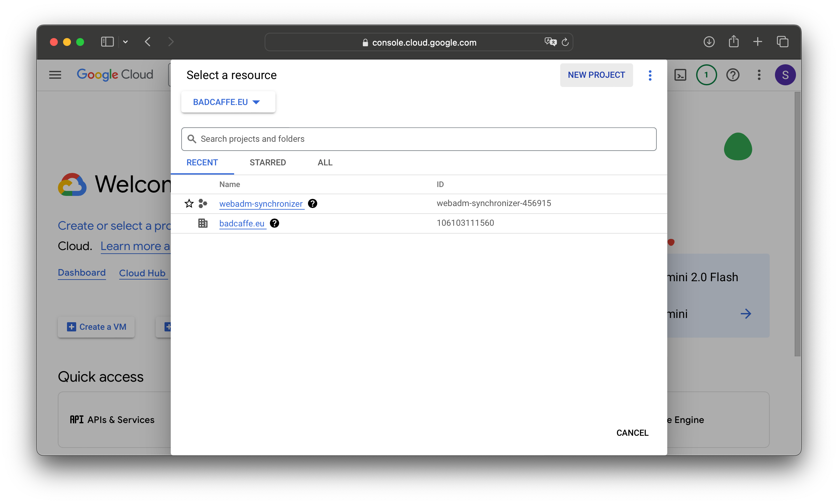This screenshot has height=504, width=838.
Task: Reload the page in Safari
Action: (565, 42)
